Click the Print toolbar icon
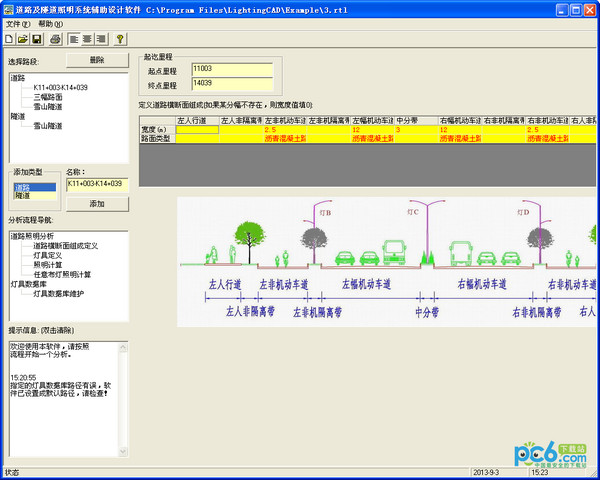Screen dimensions: 600x480 [x=56, y=39]
